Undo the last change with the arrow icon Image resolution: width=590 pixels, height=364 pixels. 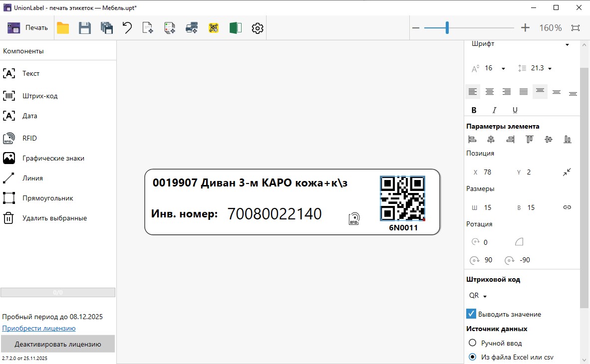127,28
